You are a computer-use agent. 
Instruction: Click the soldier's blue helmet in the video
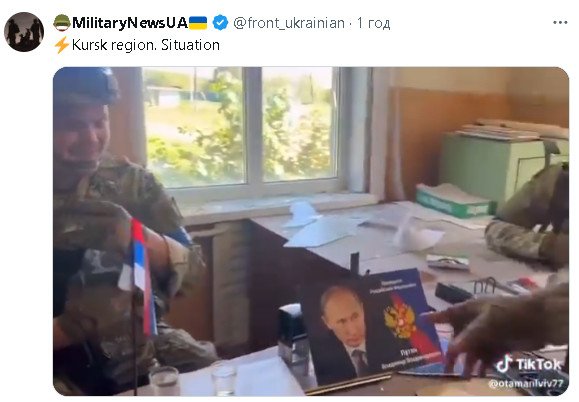pyautogui.click(x=87, y=86)
